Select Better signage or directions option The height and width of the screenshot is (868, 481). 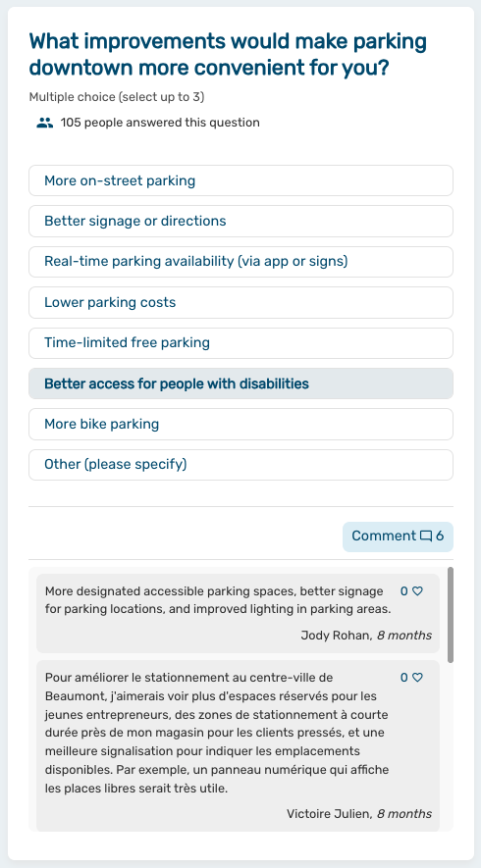click(241, 221)
